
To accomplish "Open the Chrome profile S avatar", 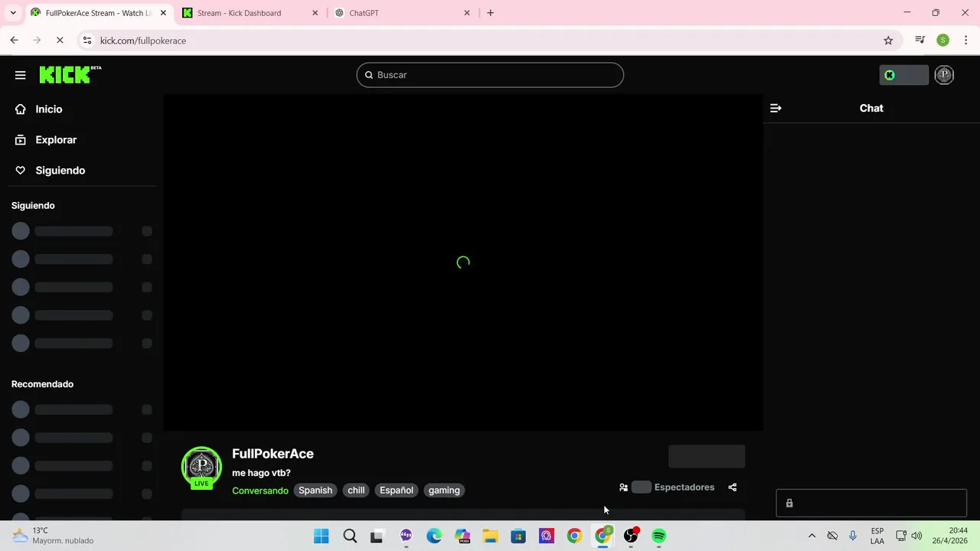I will point(943,41).
